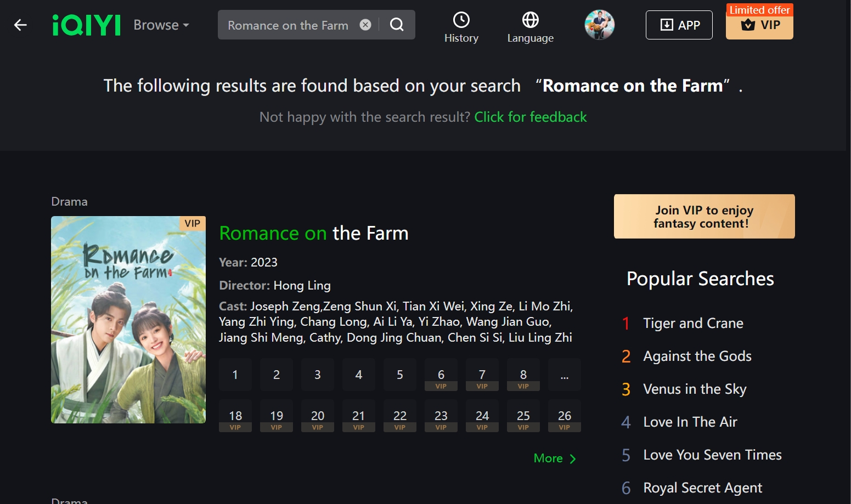Screen dimensions: 851x504
Task: Click the ellipsis episode expander button
Action: 564,375
